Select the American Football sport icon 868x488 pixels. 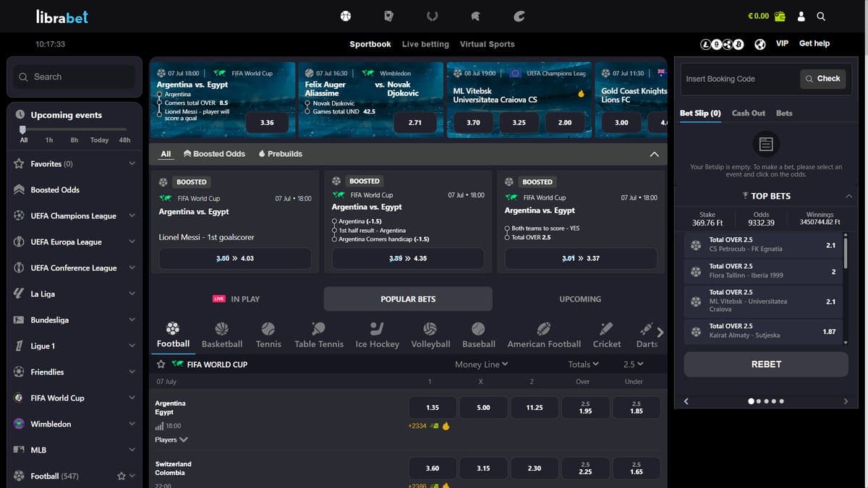coord(544,328)
